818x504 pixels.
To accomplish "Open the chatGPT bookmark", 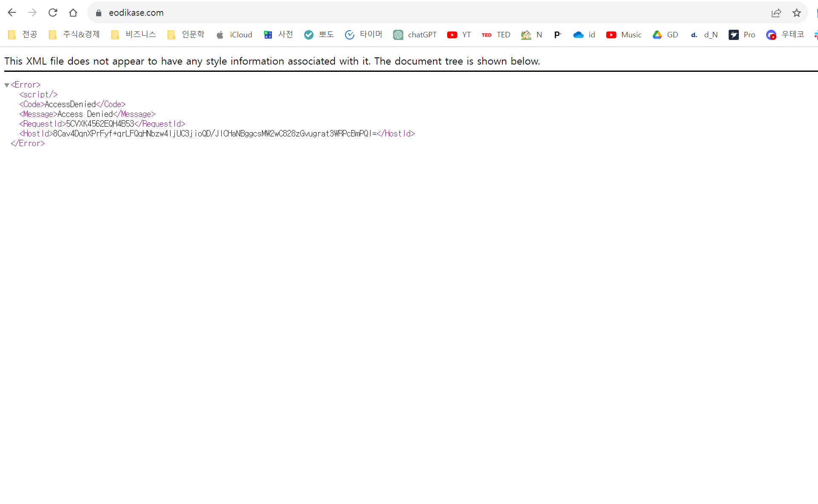I will pyautogui.click(x=415, y=34).
